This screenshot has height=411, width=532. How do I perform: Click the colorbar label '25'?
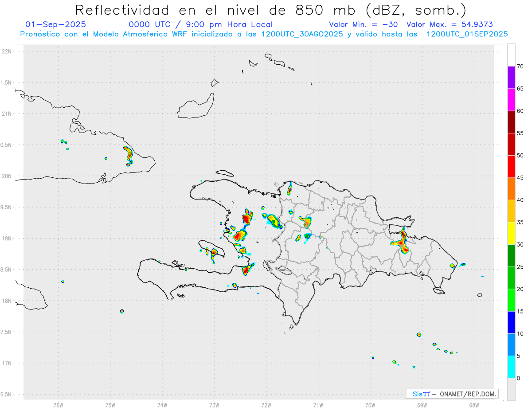[x=520, y=267]
